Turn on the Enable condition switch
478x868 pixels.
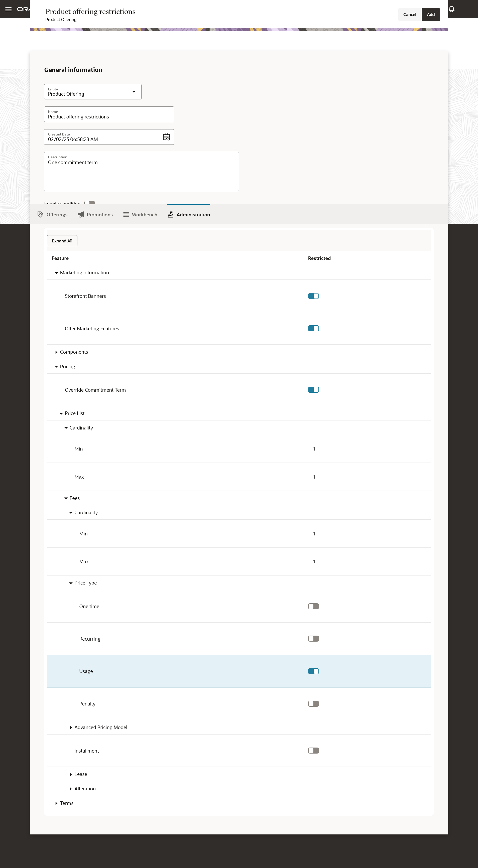[89, 203]
